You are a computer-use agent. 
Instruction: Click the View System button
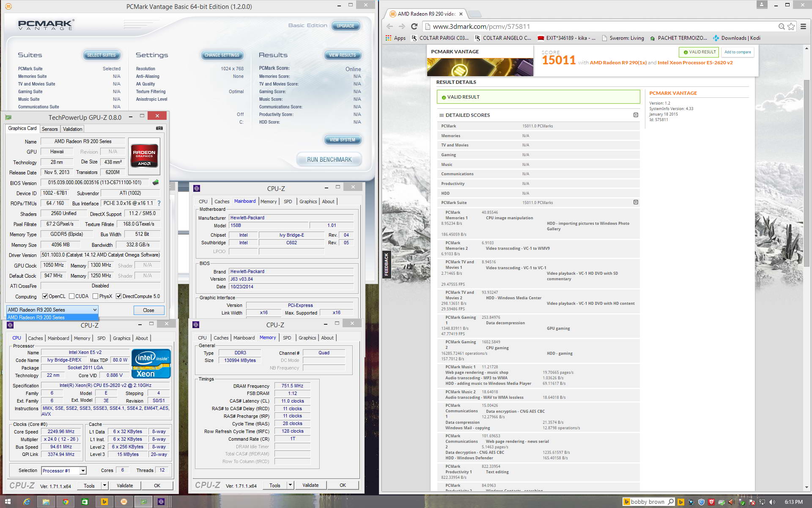343,140
